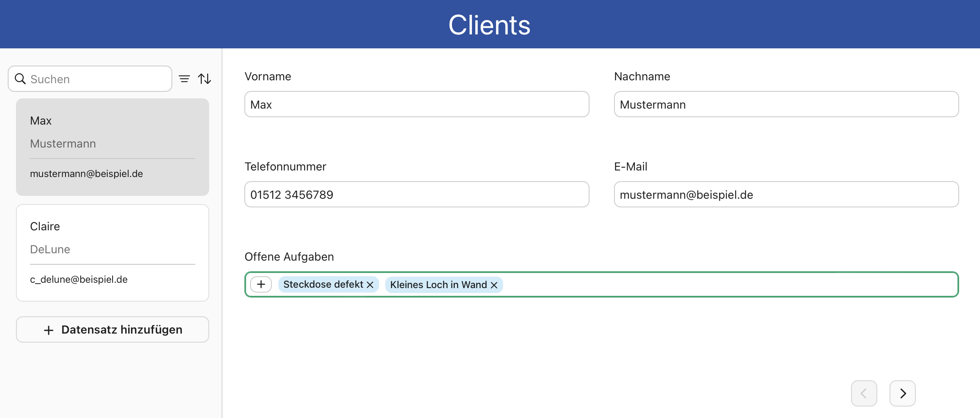Click 'Datensatz hinzufügen' to add a record
The height and width of the screenshot is (418, 980).
[112, 329]
